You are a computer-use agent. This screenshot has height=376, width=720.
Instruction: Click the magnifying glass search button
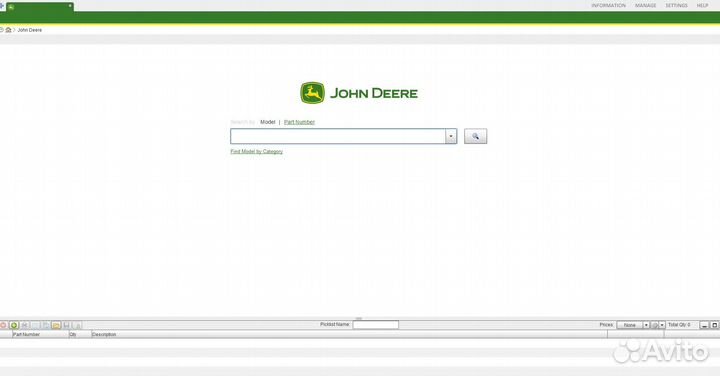pos(475,136)
